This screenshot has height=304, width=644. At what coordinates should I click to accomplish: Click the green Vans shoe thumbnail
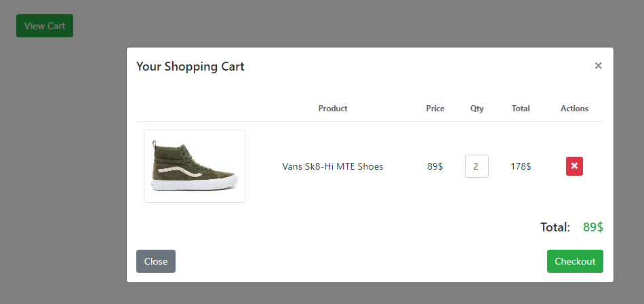pyautogui.click(x=195, y=166)
